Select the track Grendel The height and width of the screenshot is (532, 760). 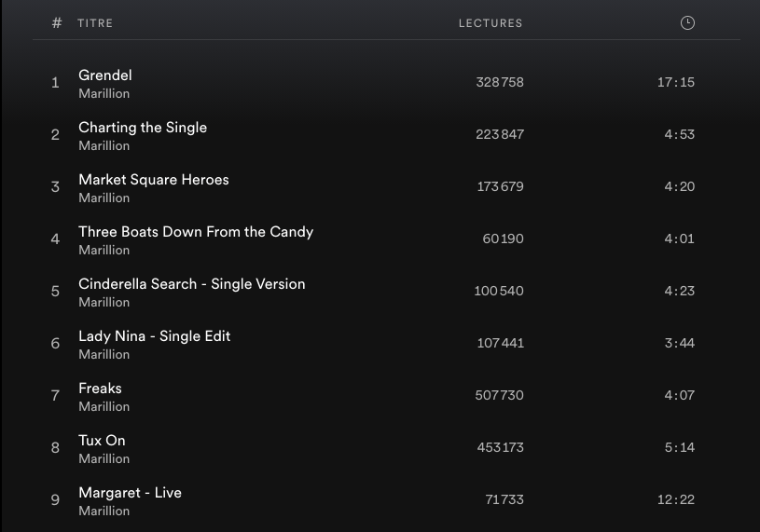tap(105, 75)
